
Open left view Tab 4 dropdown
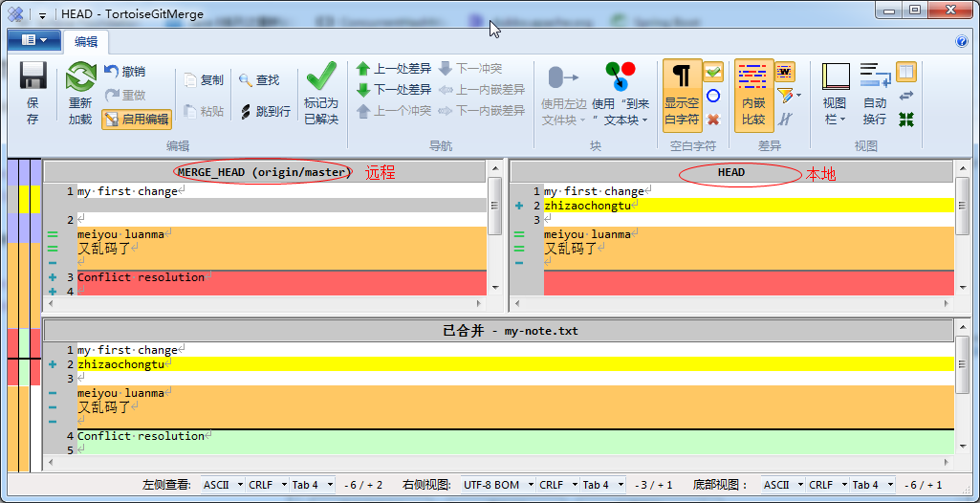[312, 485]
